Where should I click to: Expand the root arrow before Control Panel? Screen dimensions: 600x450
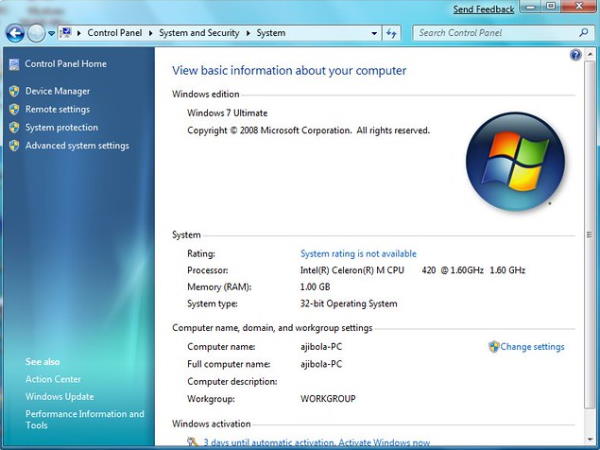pos(79,33)
